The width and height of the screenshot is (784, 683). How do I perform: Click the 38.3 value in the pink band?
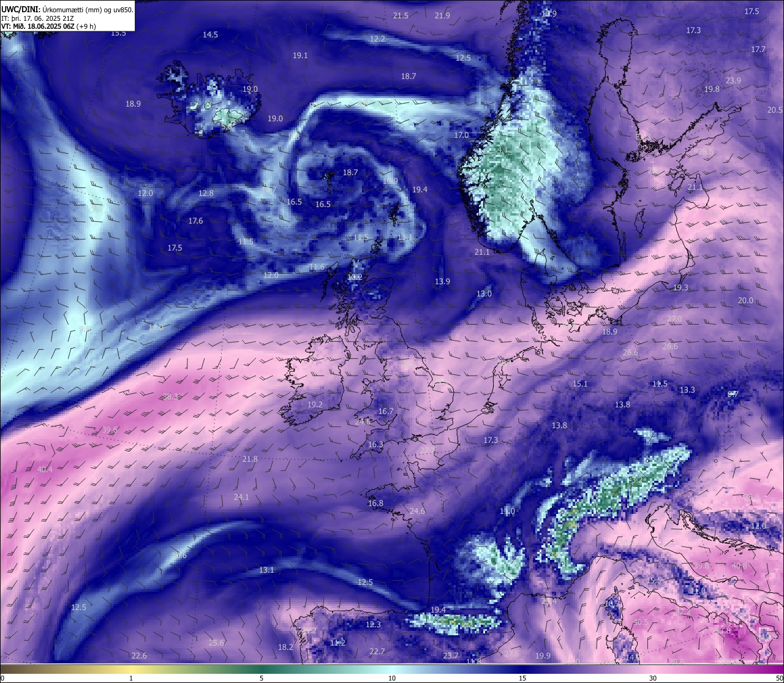click(171, 396)
